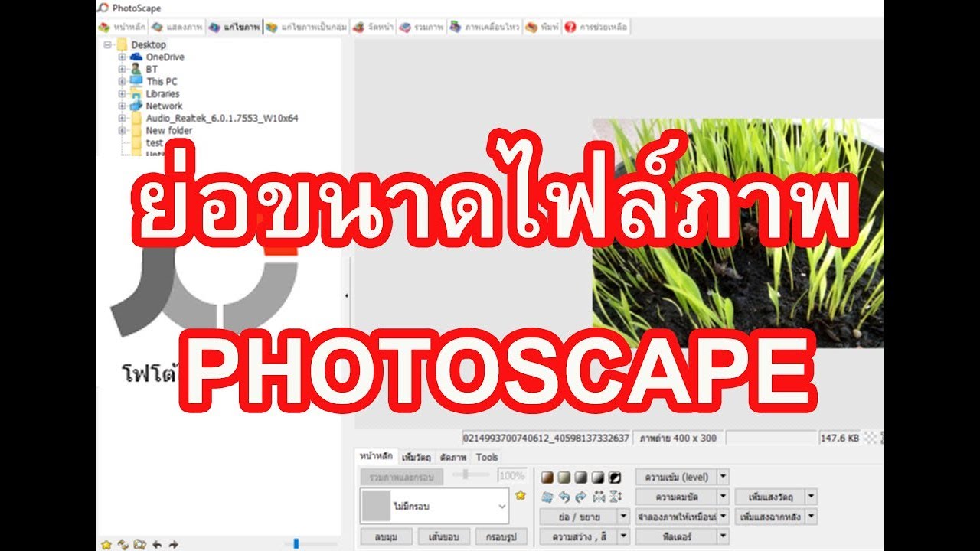
Task: Go forward with the right arrow icon
Action: [x=174, y=544]
